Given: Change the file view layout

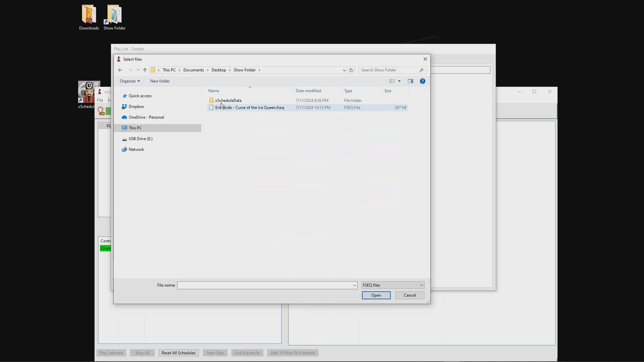Looking at the screenshot, I should [x=392, y=81].
